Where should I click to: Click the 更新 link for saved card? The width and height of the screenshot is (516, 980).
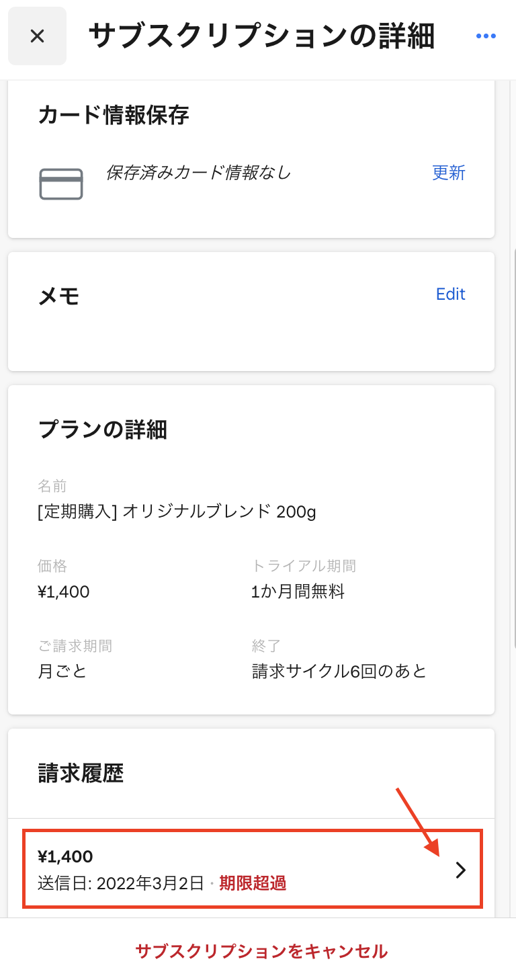[448, 173]
